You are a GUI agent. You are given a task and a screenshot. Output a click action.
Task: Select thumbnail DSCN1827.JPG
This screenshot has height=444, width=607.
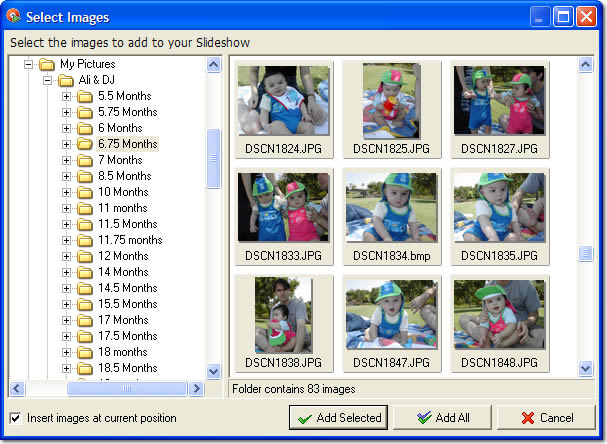[x=499, y=109]
